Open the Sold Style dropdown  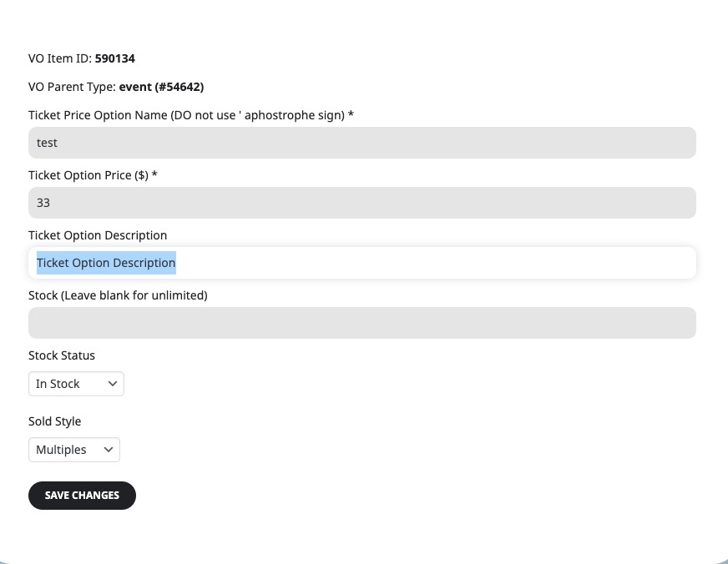point(74,450)
